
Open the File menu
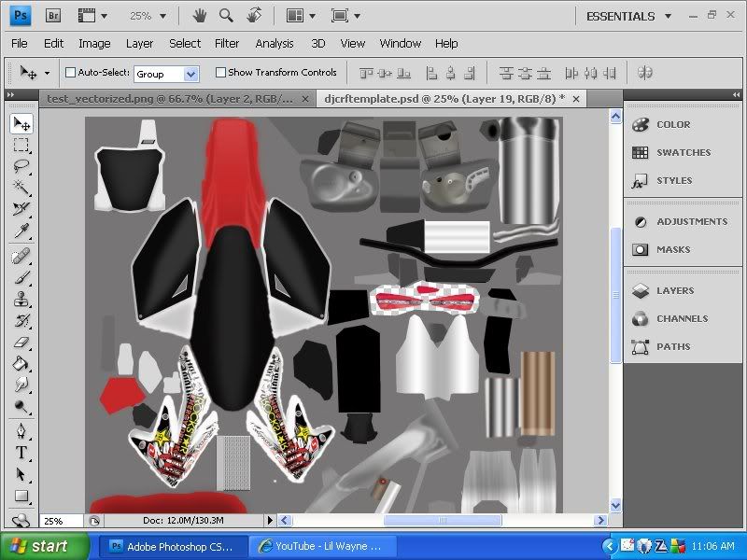point(19,43)
